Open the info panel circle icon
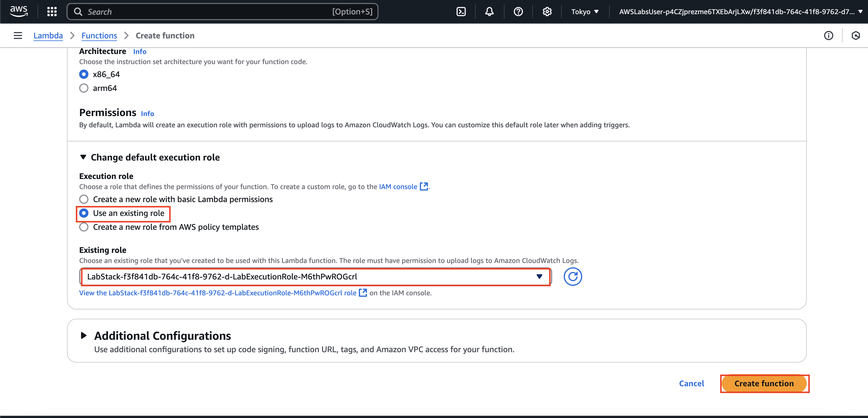The width and height of the screenshot is (868, 418). [828, 36]
